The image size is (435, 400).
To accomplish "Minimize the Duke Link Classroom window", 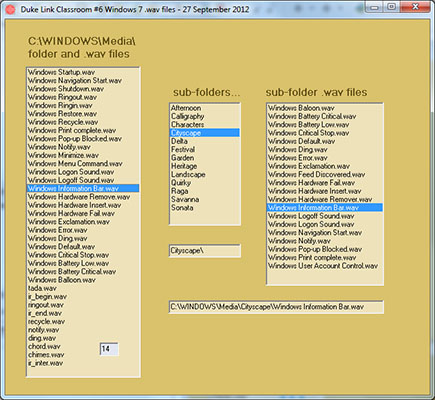I will pos(374,7).
